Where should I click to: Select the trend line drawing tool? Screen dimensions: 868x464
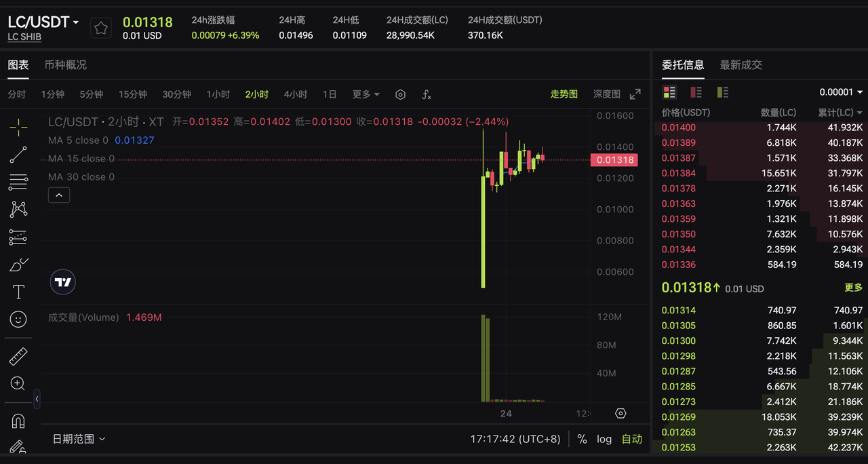[x=18, y=155]
